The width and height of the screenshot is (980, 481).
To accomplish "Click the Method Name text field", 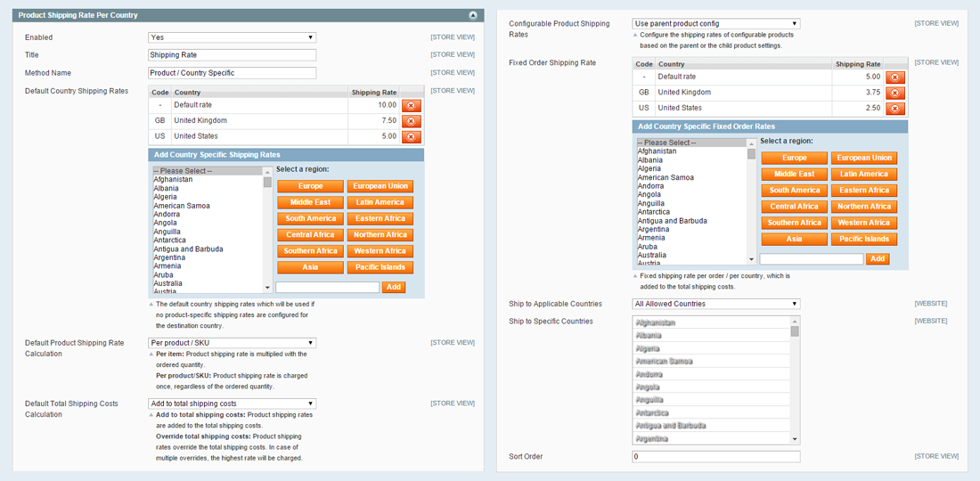I will 232,73.
